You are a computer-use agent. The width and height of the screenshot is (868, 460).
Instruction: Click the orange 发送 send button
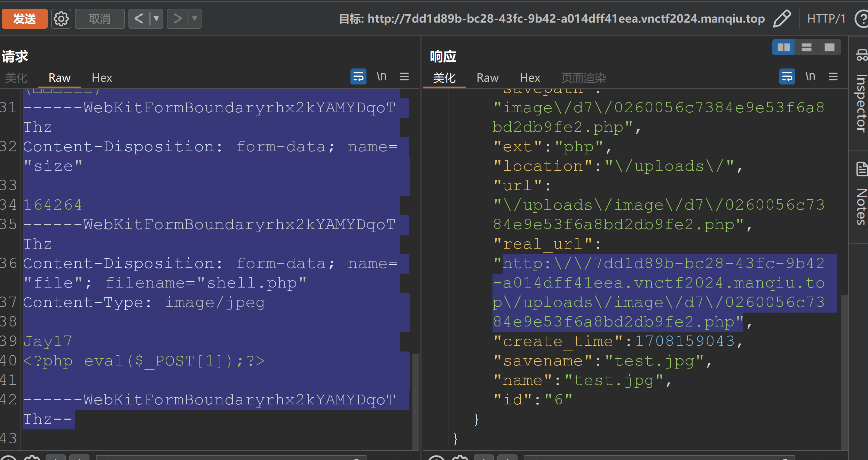click(x=24, y=19)
